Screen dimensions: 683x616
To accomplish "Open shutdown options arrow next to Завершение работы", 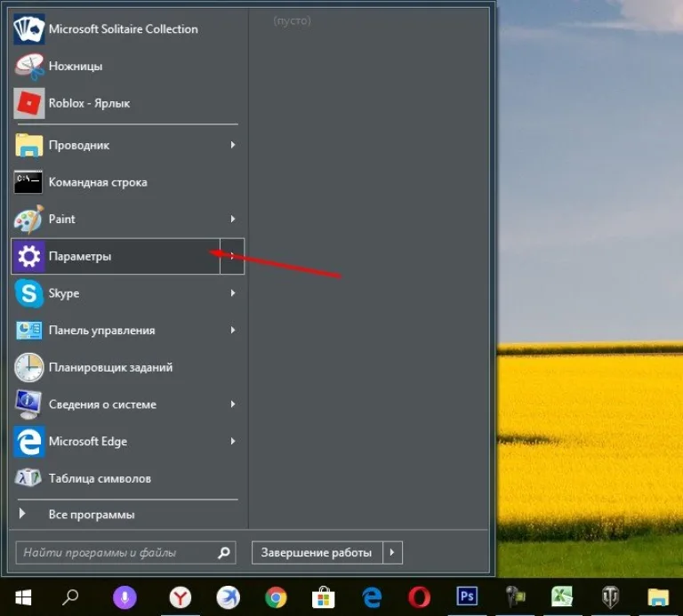I will point(392,552).
